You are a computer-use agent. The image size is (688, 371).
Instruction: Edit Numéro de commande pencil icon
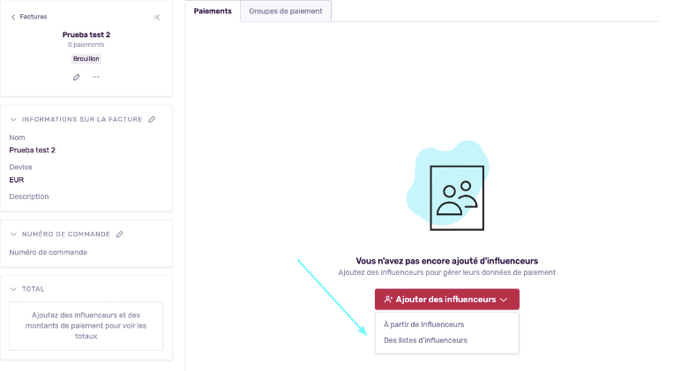pos(120,234)
